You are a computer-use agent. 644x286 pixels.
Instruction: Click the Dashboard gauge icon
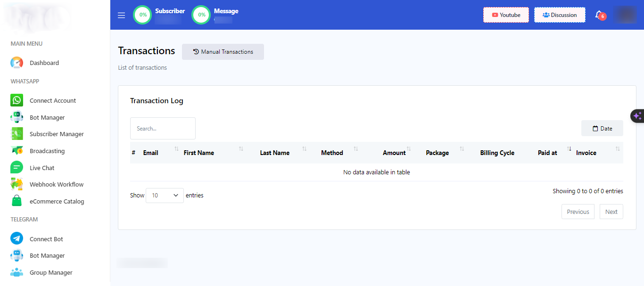tap(17, 63)
